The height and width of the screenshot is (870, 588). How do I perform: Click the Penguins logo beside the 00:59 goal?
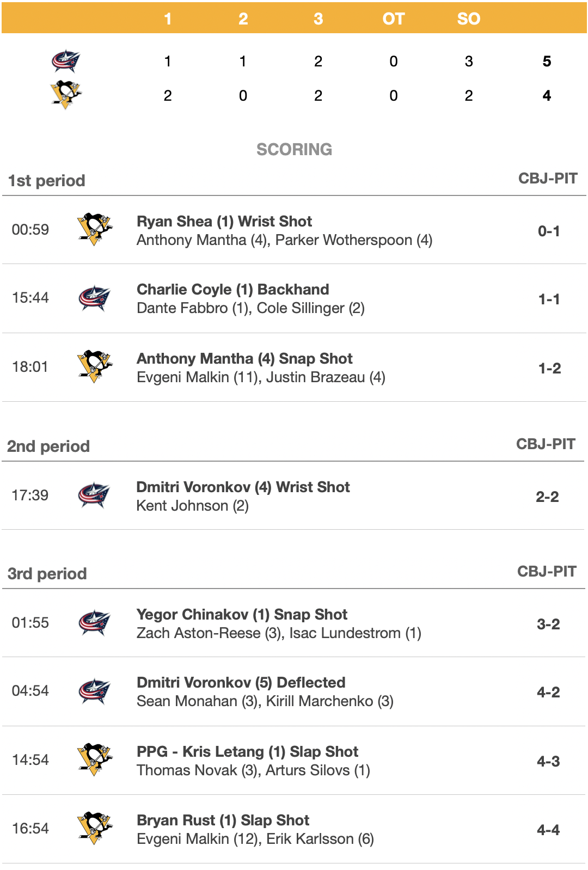click(95, 229)
